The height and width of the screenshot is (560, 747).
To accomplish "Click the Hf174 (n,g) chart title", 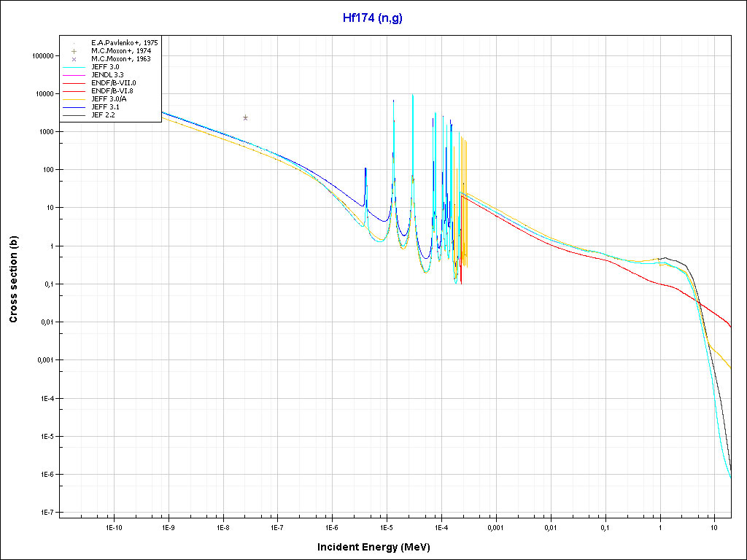I will [373, 17].
